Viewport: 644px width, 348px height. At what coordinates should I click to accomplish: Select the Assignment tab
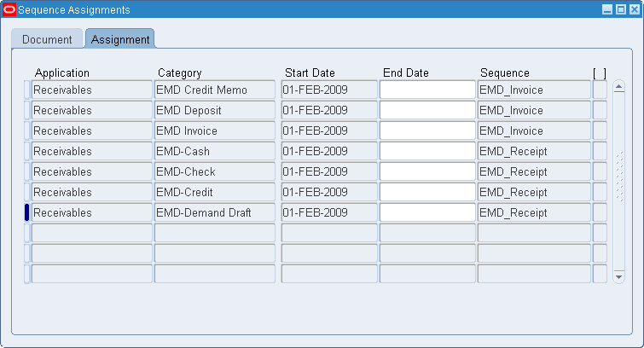point(120,39)
